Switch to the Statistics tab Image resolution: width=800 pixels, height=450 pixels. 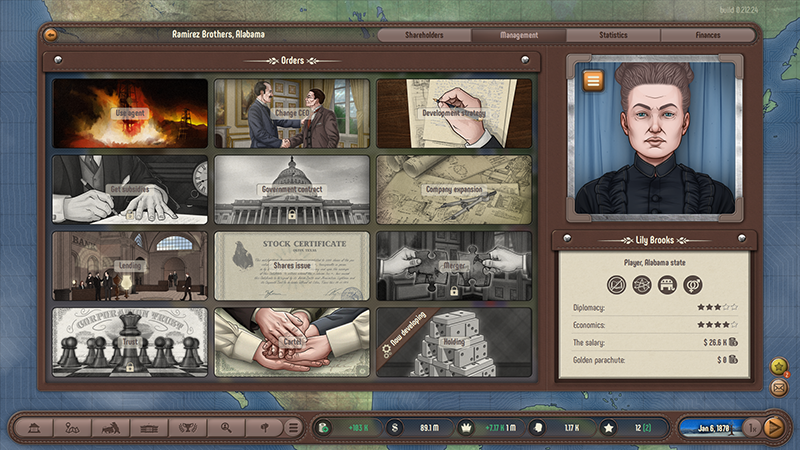click(x=613, y=35)
